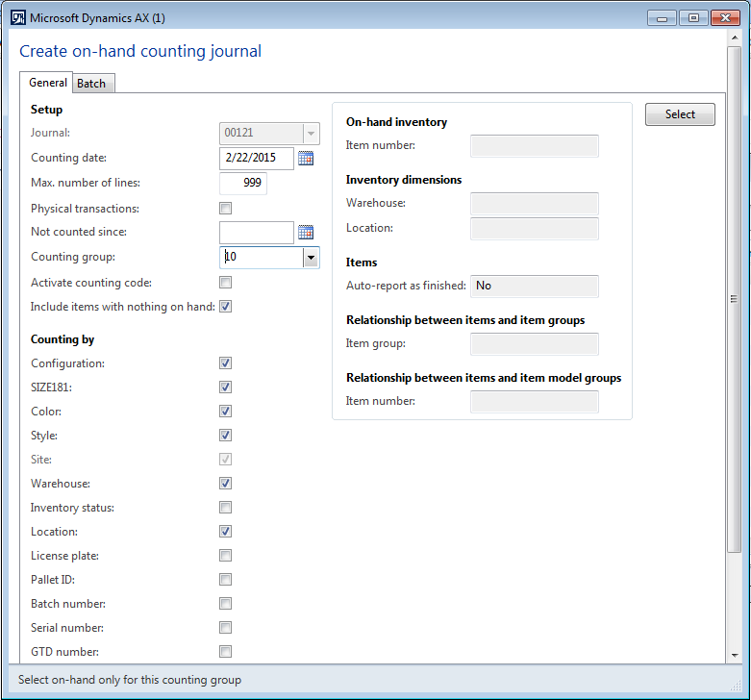Minimize the Dynamics AX window

pyautogui.click(x=662, y=18)
